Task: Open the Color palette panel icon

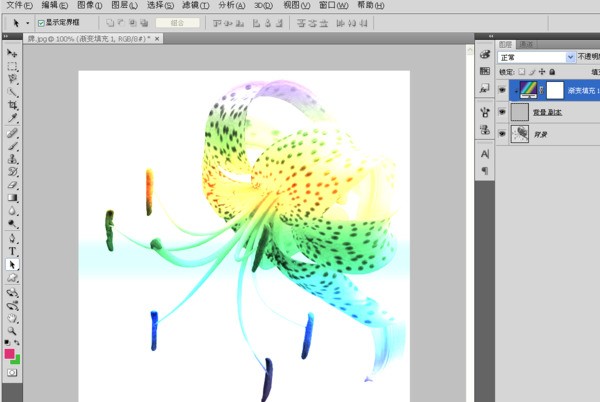Action: tap(485, 54)
